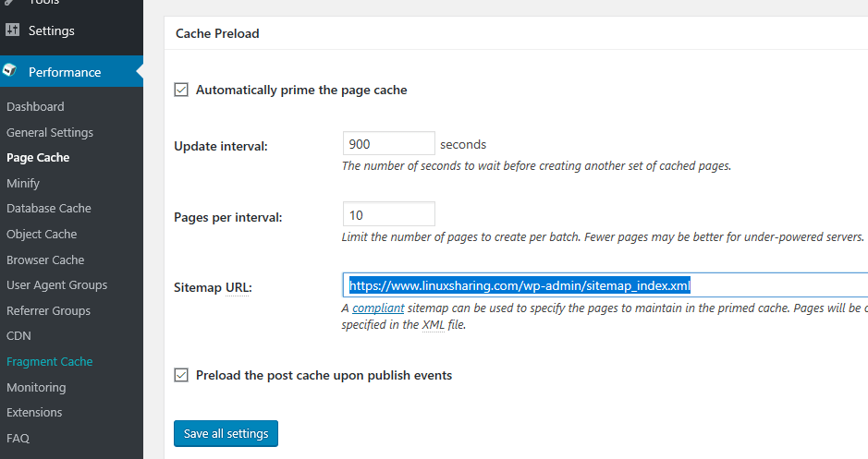This screenshot has height=459, width=868.
Task: Open Object Cache menu item
Action: point(42,235)
